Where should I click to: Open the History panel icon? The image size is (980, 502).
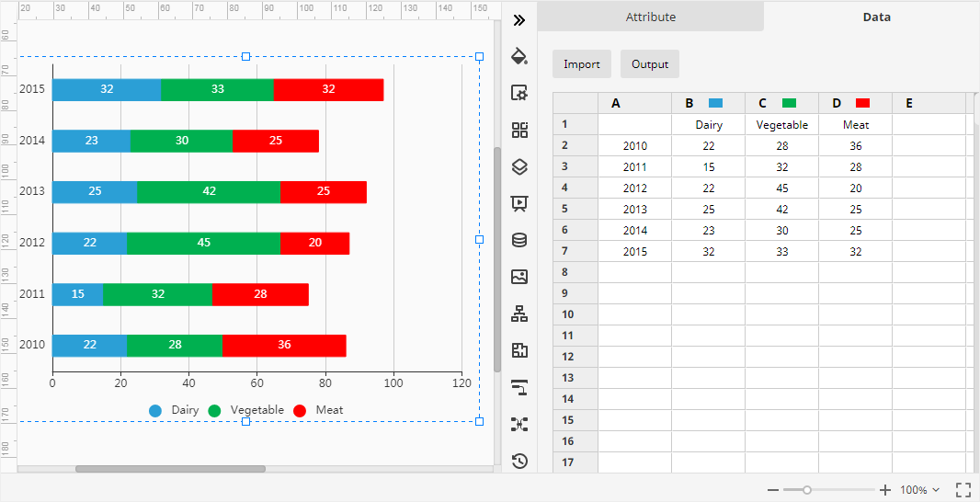pos(519,462)
